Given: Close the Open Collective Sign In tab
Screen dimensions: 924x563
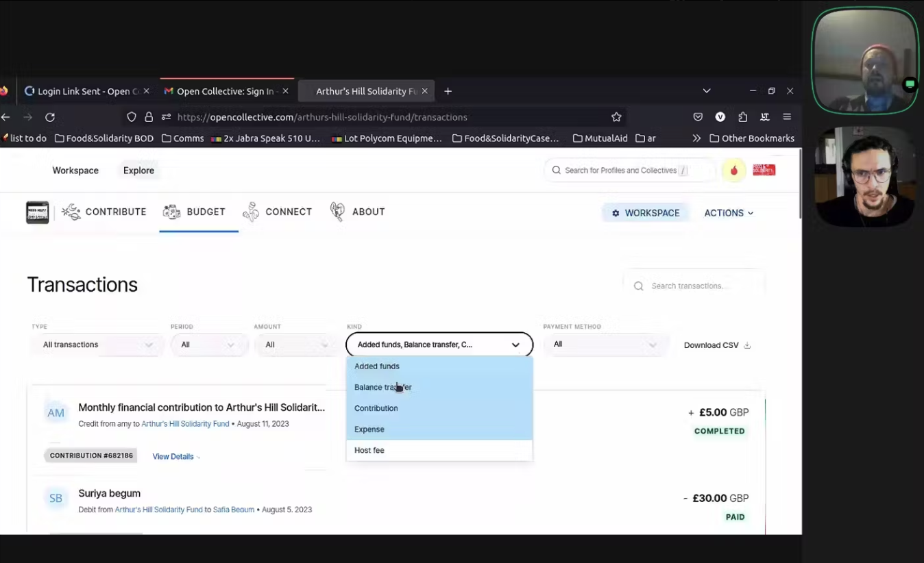Looking at the screenshot, I should [x=285, y=91].
